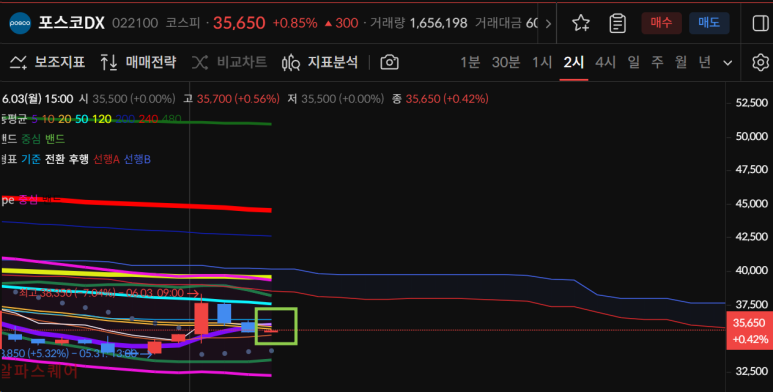Screen dimensions: 773x392
Task: Switch to 4시 interval
Action: (x=605, y=63)
